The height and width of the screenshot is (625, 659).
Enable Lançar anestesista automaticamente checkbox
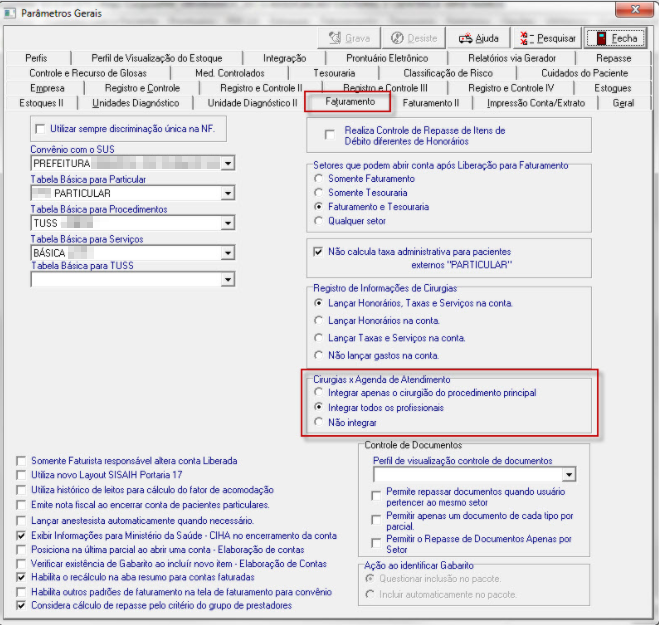tap(21, 521)
